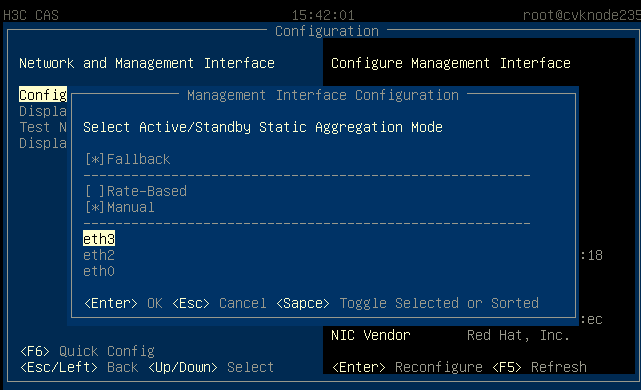Select the Test N menu entry
This screenshot has width=641, height=390.
[43, 127]
